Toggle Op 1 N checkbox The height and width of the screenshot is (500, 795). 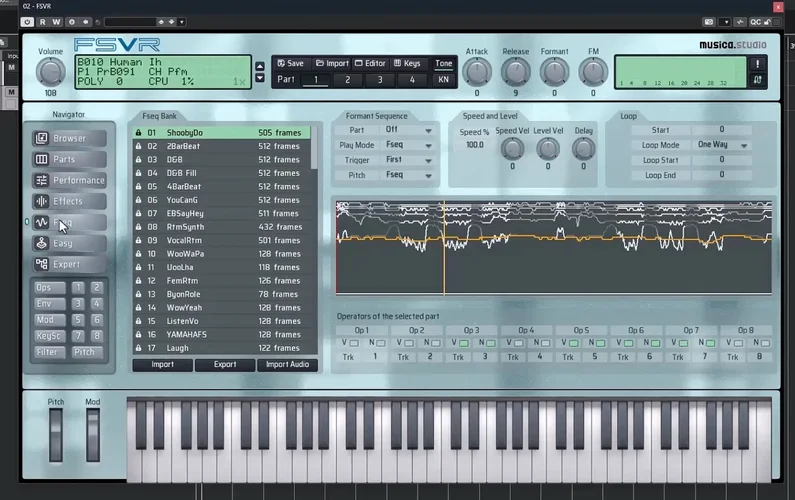pyautogui.click(x=381, y=343)
